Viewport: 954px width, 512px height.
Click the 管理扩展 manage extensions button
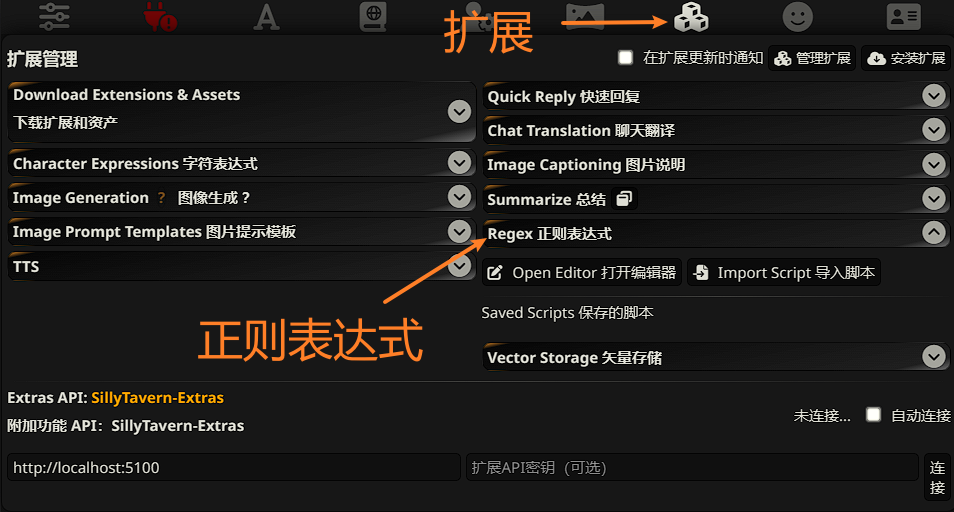click(x=812, y=58)
